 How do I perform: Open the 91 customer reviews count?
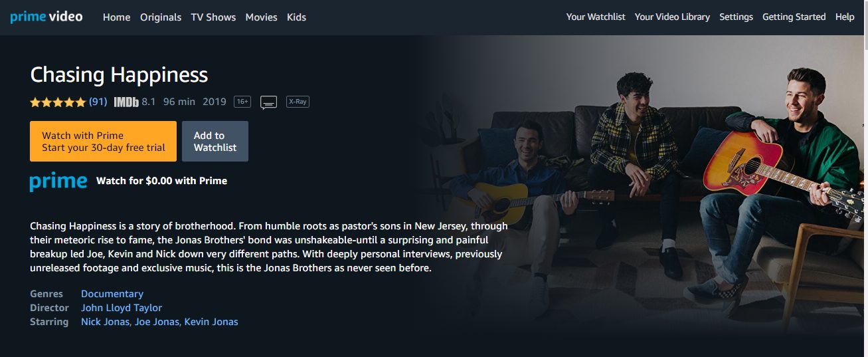(x=98, y=102)
